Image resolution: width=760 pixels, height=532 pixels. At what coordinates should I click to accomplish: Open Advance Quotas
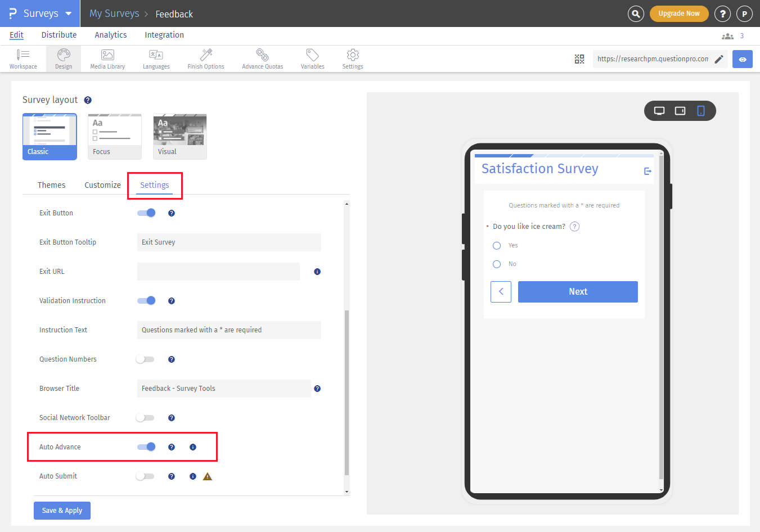pyautogui.click(x=262, y=58)
